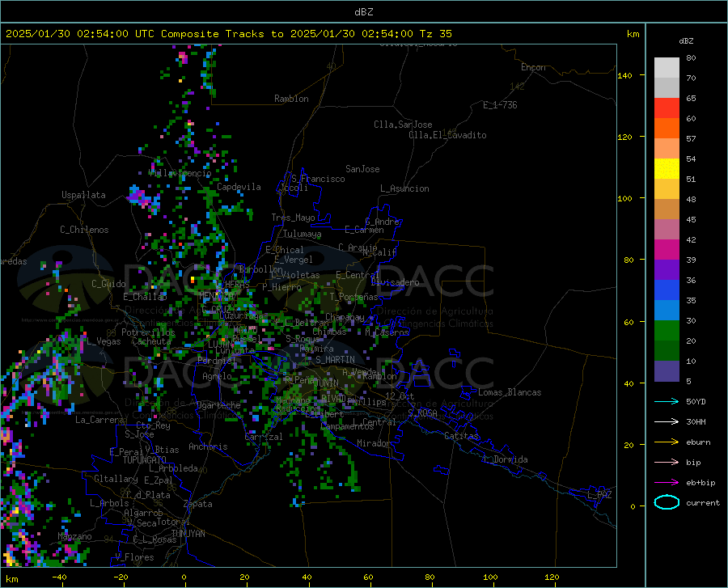Screen dimensions: 728x588
Task: Click the Manzano map label
Action: (74, 536)
